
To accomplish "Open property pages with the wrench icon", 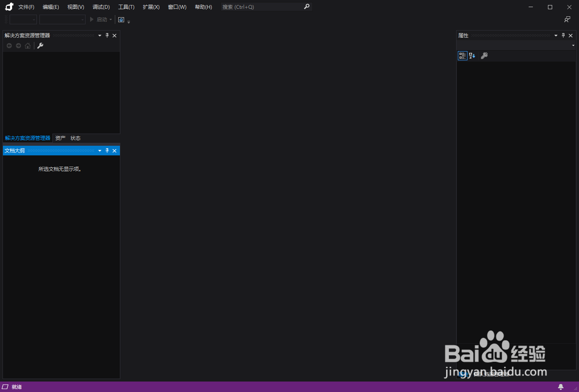I will click(484, 55).
